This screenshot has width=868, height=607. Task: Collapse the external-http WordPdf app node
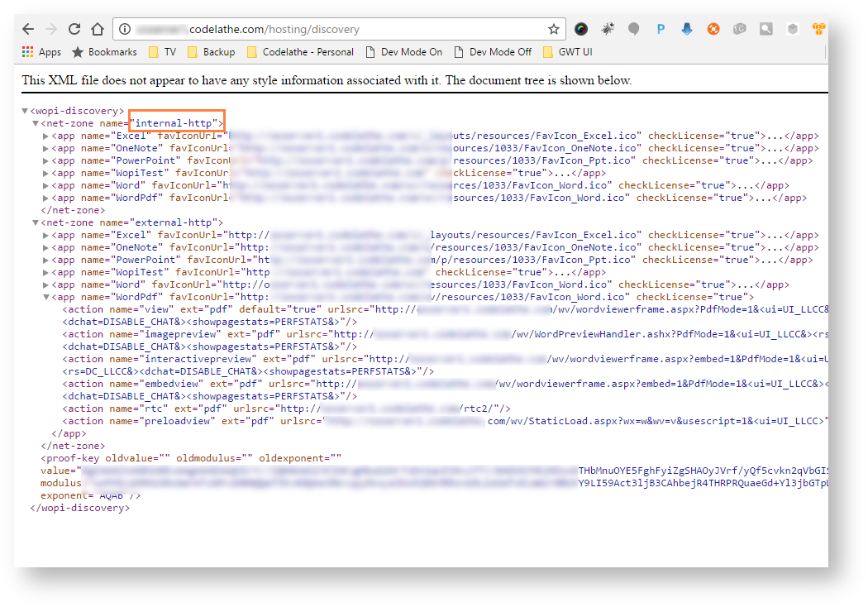pyautogui.click(x=46, y=297)
